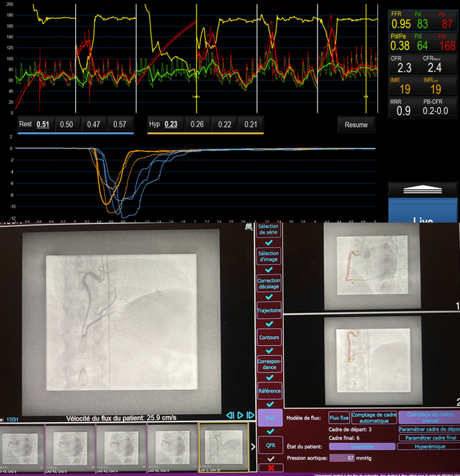The height and width of the screenshot is (476, 460).
Task: Click the yellow Pd/Pa cursor line on the pressure trace
Action: pyautogui.click(x=196, y=59)
